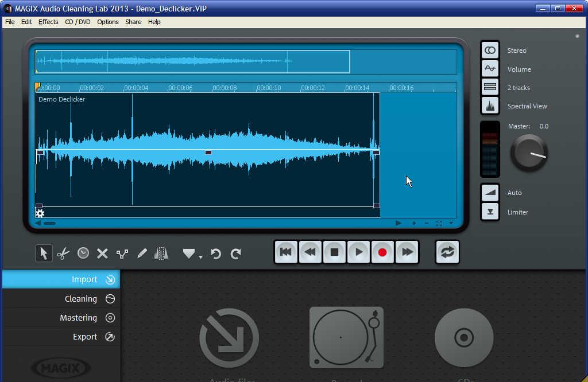Select the clock timestretch tool
This screenshot has height=382, width=588.
coord(83,253)
